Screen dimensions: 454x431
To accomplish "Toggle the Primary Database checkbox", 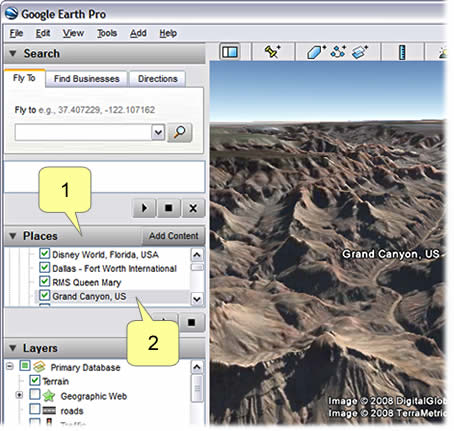I will click(25, 366).
